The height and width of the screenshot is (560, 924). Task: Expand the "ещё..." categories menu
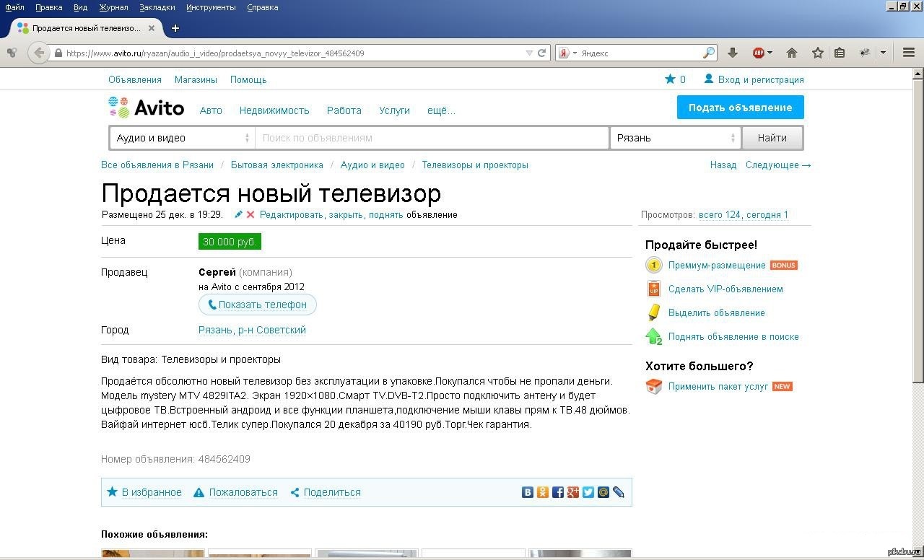[x=441, y=110]
